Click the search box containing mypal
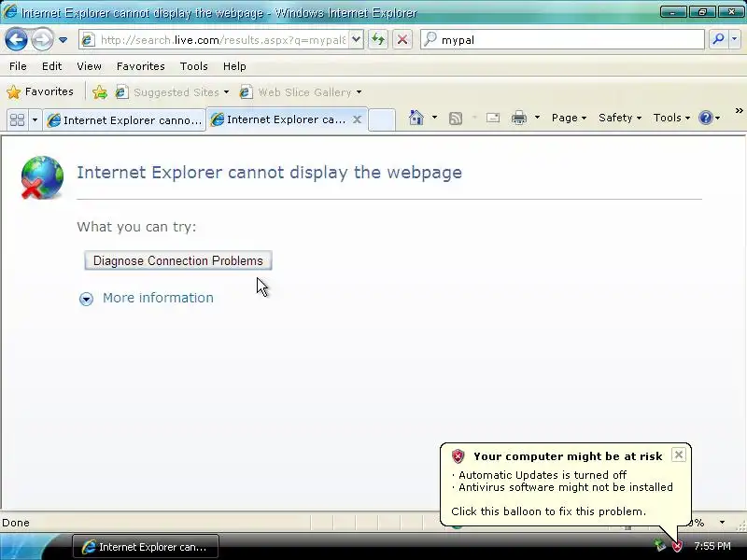The image size is (747, 560). (562, 39)
